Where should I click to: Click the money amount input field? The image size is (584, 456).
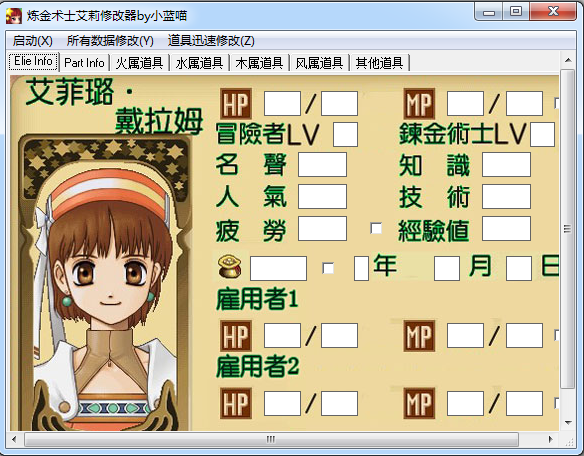coord(278,268)
